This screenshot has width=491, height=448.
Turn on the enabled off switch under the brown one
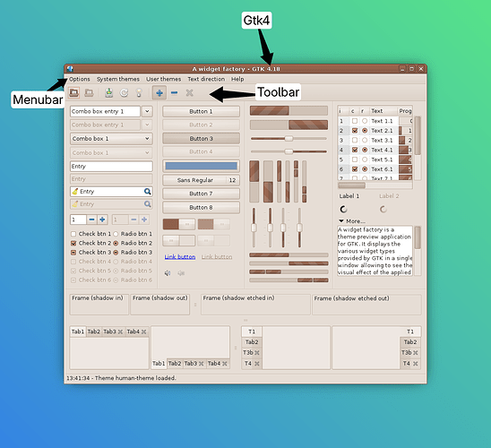pos(179,240)
